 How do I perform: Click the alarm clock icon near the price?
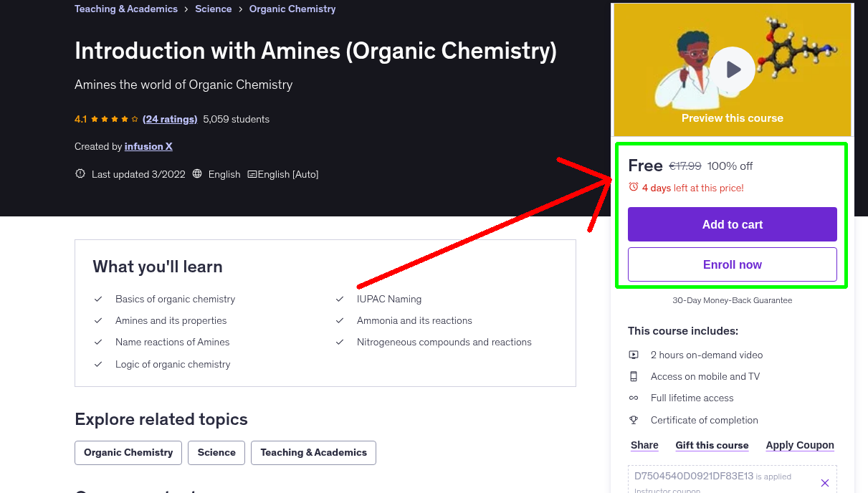point(632,187)
